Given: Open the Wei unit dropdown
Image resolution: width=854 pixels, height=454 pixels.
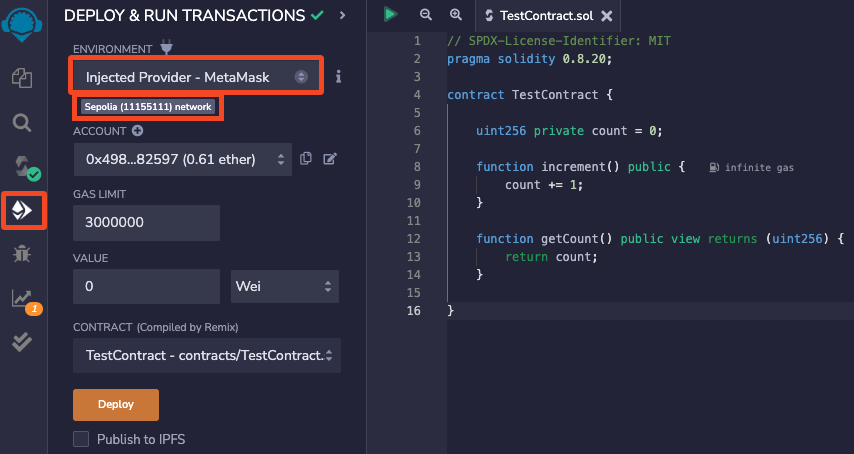Looking at the screenshot, I should point(284,287).
